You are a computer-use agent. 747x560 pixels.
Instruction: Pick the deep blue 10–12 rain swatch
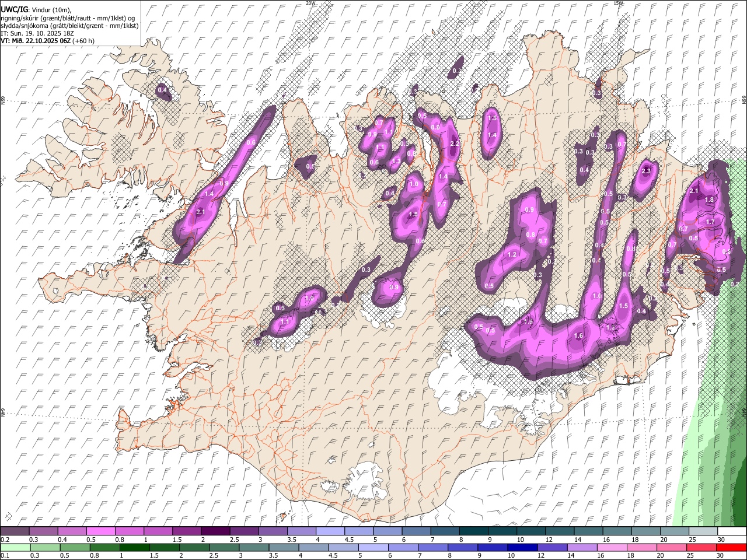[x=522, y=547]
